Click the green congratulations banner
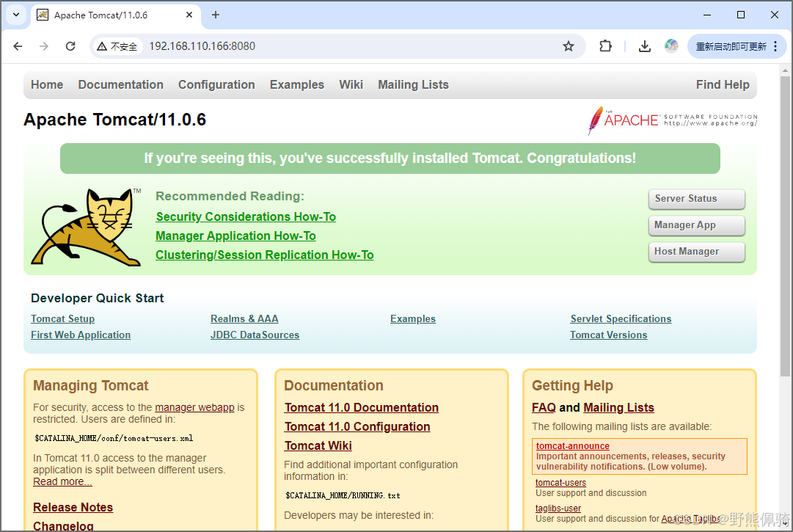The height and width of the screenshot is (532, 793). tap(390, 158)
